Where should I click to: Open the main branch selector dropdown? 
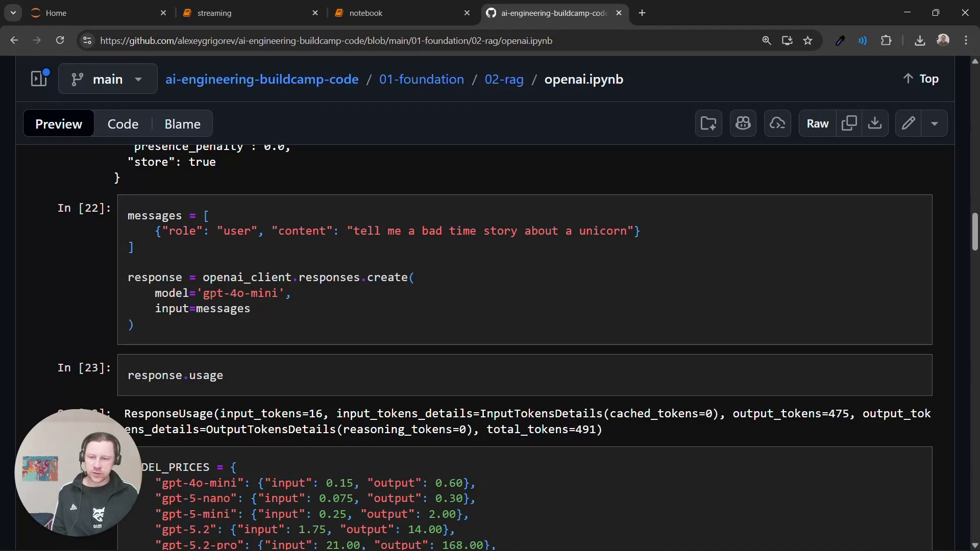tap(108, 79)
